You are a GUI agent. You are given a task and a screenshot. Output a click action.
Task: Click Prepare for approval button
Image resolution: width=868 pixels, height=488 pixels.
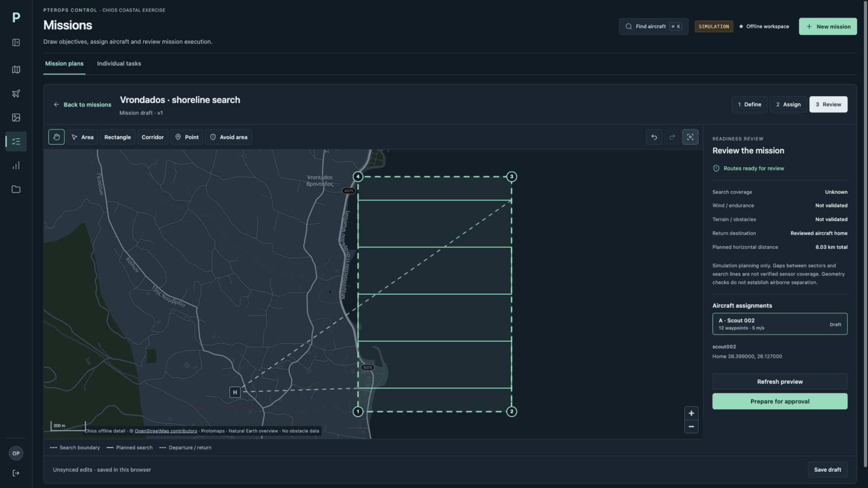point(780,401)
